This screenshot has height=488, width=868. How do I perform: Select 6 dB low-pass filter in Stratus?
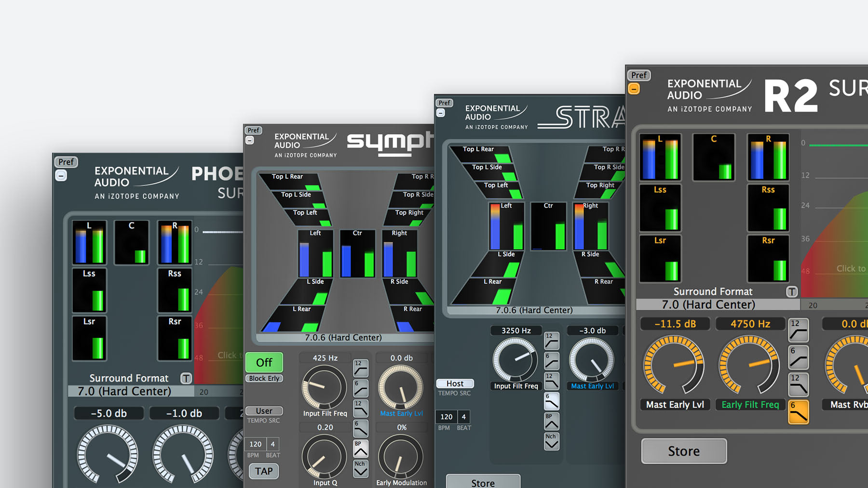[x=551, y=401]
